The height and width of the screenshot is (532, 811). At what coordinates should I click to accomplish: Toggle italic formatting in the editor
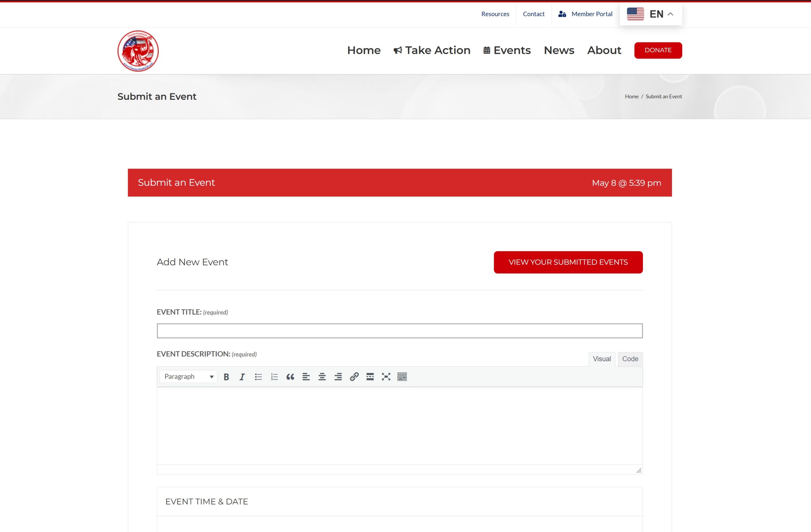point(242,377)
